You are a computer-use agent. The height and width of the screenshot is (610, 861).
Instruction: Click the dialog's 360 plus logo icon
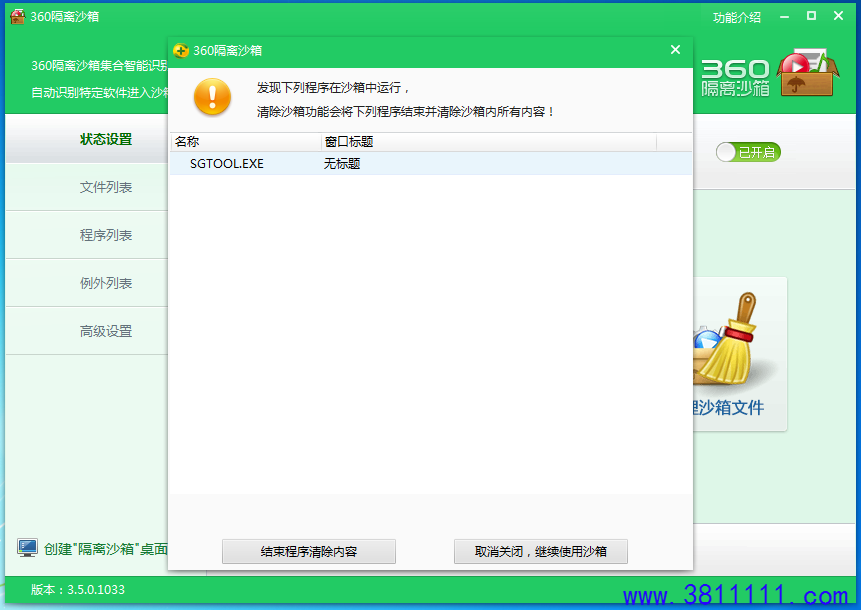click(x=181, y=51)
